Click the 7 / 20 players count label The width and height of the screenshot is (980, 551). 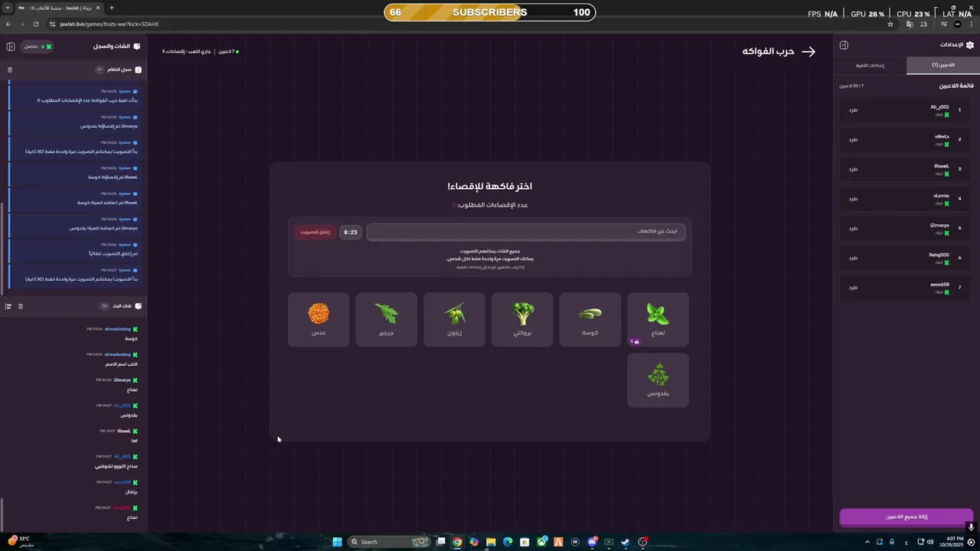point(851,86)
